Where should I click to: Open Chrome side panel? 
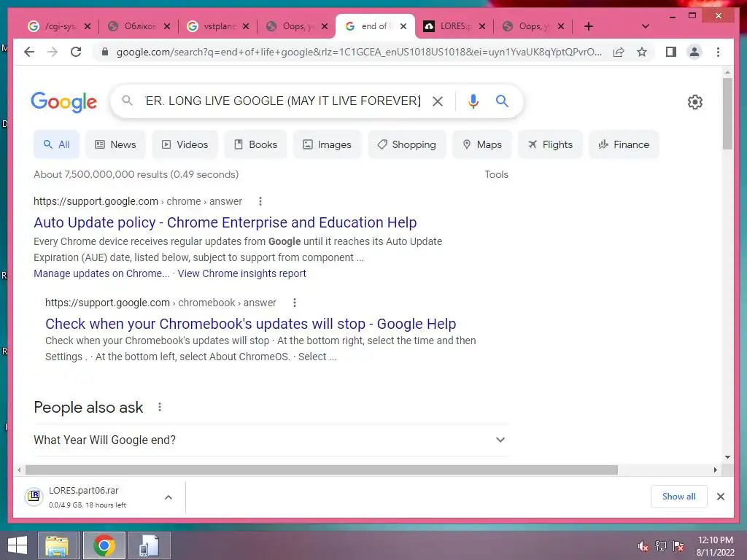point(671,52)
